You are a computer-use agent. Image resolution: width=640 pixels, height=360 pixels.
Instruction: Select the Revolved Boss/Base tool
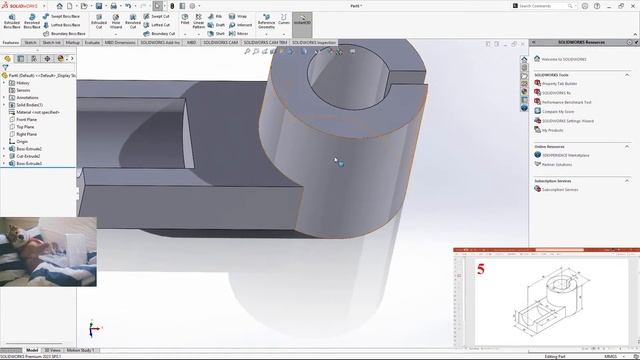32,21
